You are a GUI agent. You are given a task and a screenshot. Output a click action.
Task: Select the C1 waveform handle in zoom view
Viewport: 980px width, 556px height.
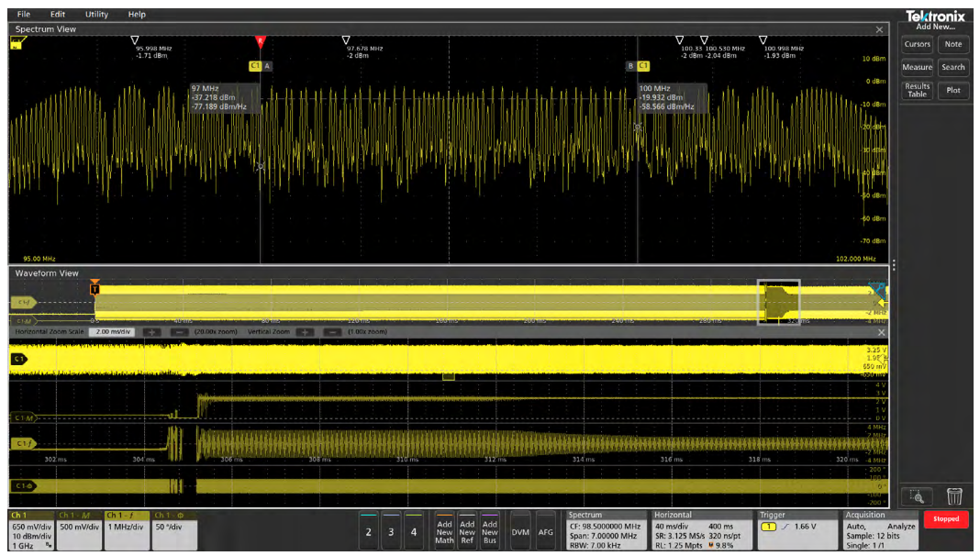18,359
